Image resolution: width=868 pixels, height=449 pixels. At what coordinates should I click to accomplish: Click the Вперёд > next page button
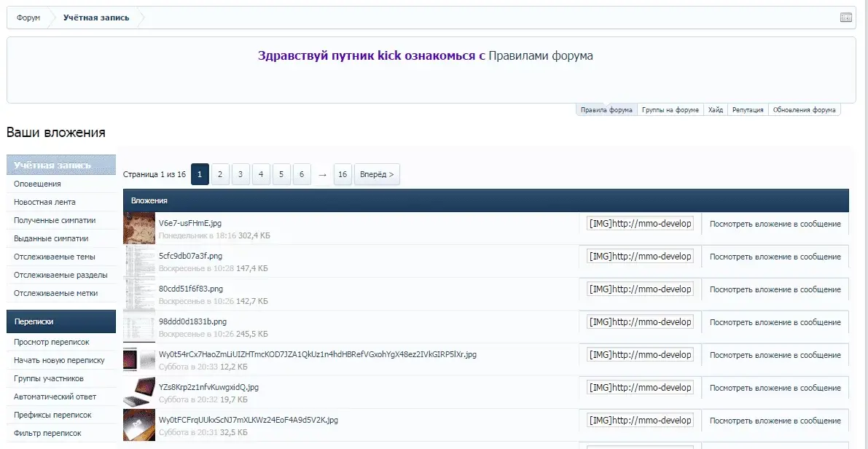377,174
